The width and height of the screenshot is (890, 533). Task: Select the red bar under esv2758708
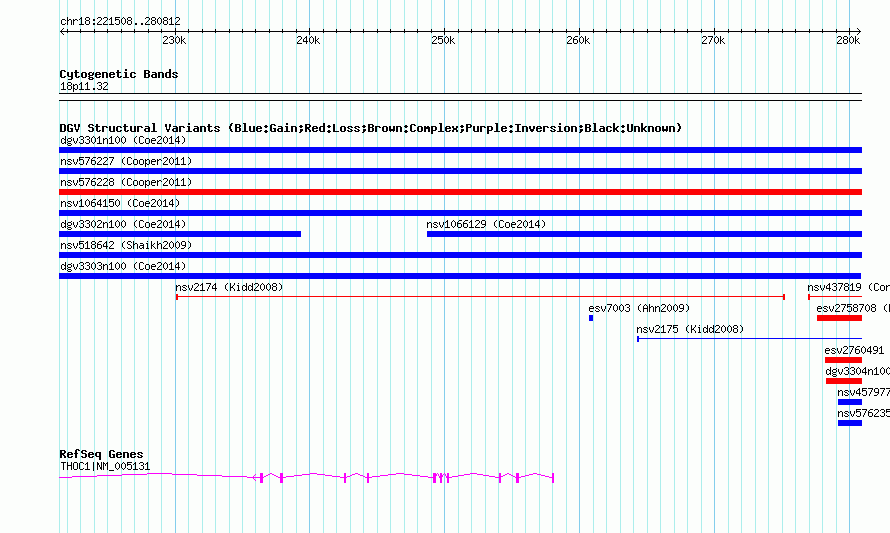[x=839, y=318]
